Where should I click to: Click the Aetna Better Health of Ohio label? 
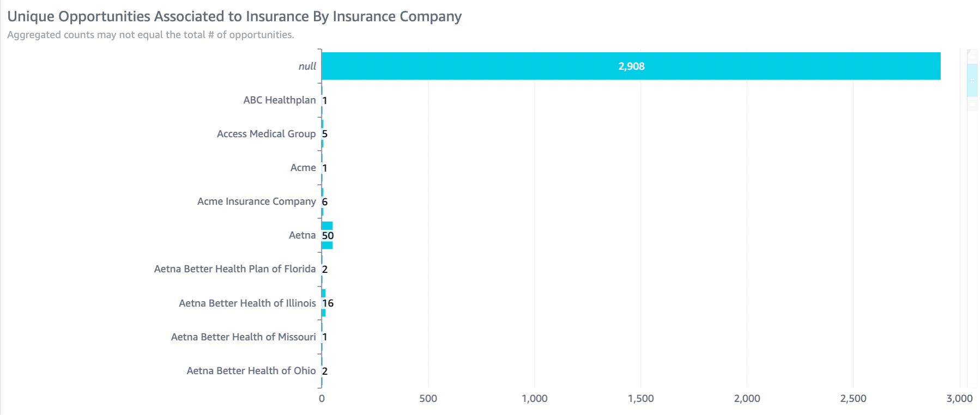pos(251,371)
